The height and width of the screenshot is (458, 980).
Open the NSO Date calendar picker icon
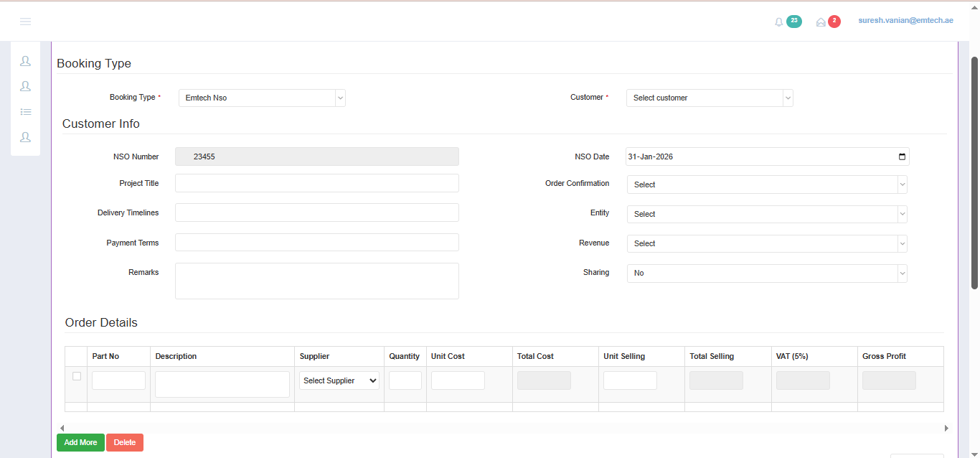[x=902, y=156]
